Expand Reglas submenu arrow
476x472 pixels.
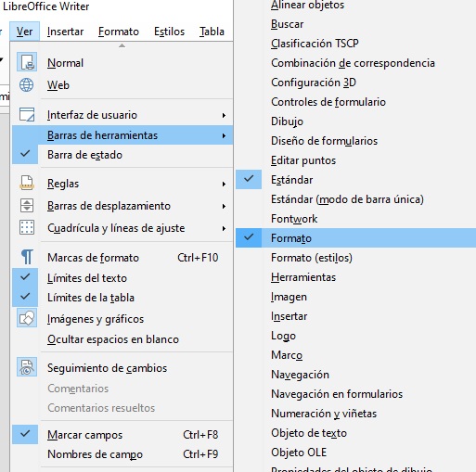[x=224, y=184]
